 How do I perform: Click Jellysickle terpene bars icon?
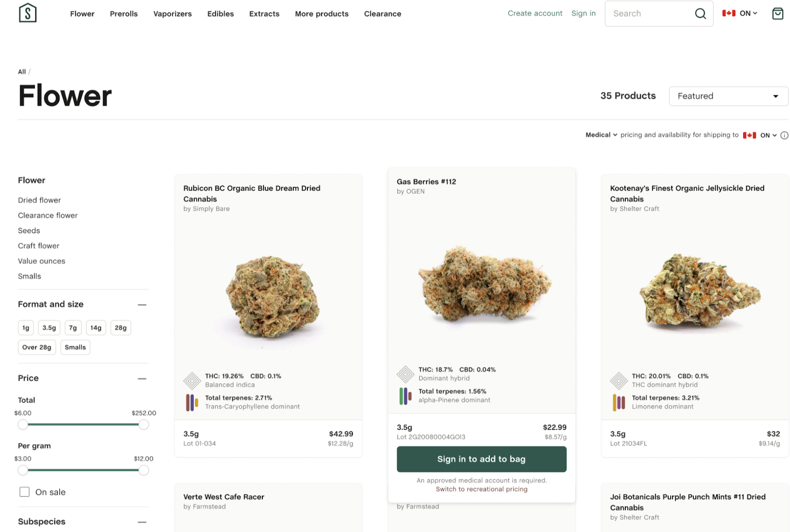coord(618,402)
